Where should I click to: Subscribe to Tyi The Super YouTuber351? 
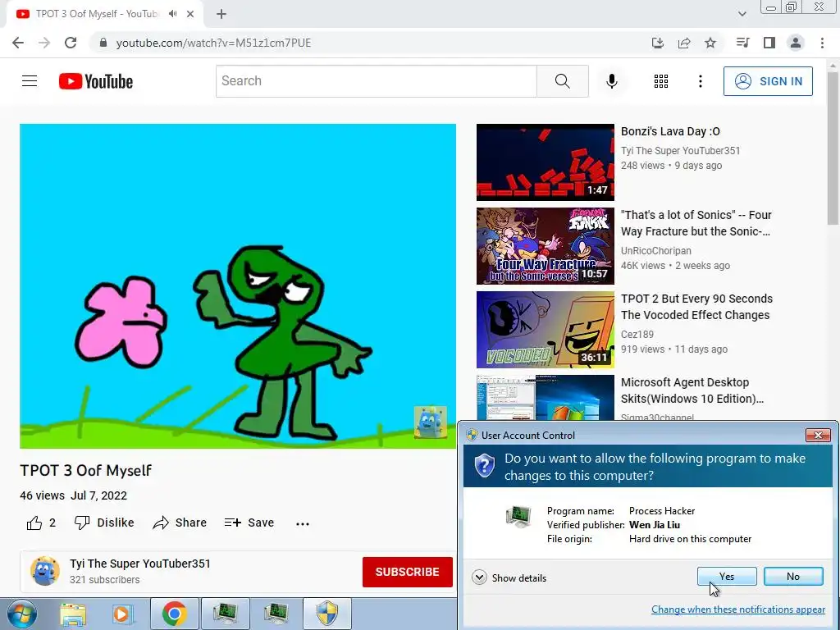[x=407, y=572]
